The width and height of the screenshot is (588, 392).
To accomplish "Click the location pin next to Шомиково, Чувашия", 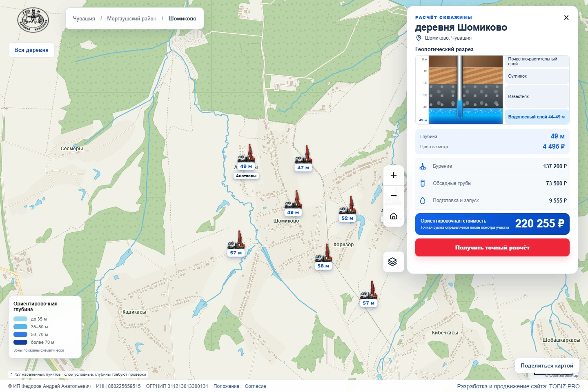I will 419,38.
